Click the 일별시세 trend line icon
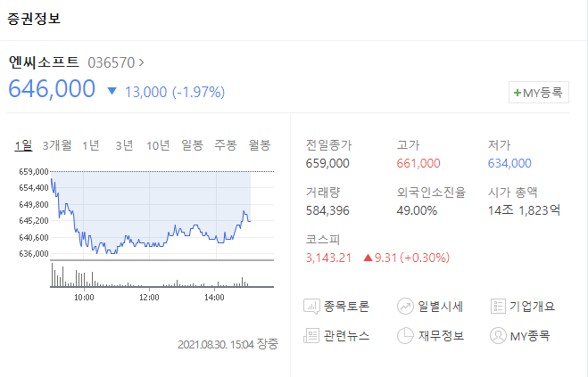 click(x=405, y=307)
